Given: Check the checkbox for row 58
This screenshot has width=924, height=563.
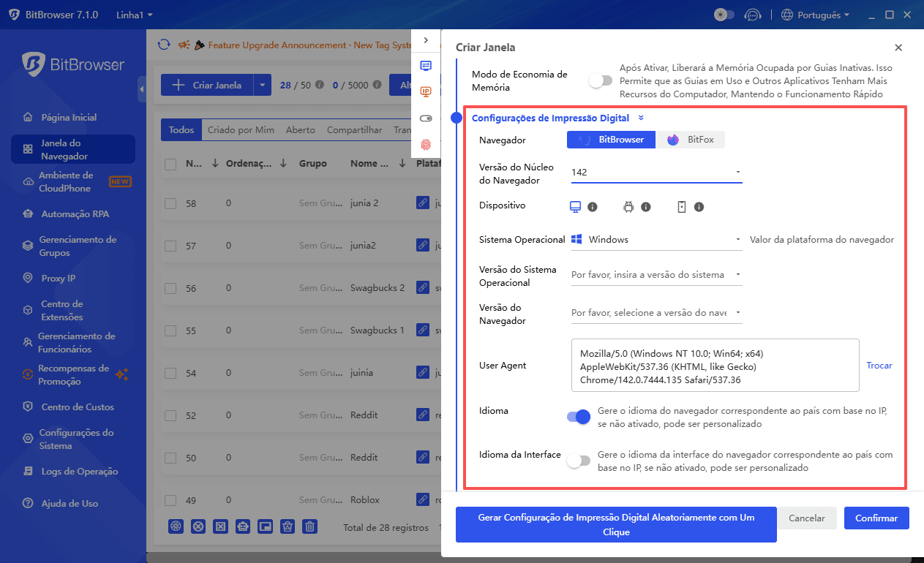Looking at the screenshot, I should tap(170, 203).
